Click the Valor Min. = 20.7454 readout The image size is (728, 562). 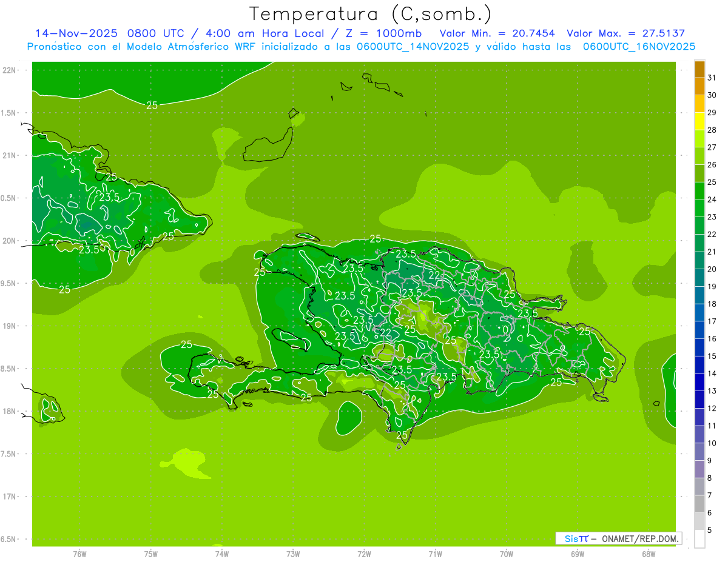[497, 33]
